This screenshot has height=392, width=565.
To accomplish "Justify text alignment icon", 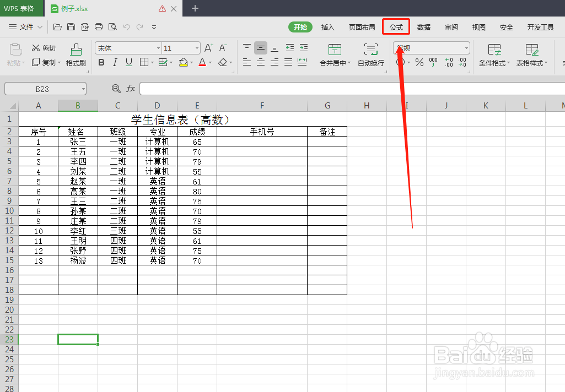I will [288, 62].
